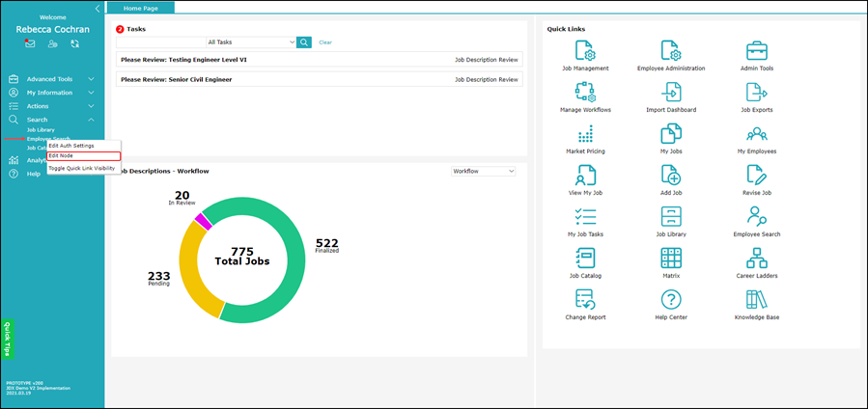Open the Job Management quick link icon

[585, 50]
